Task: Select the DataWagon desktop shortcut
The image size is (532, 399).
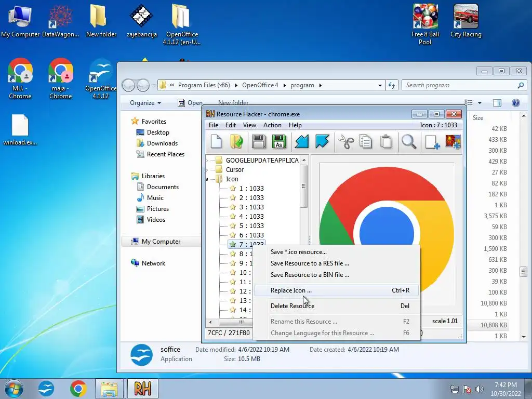Action: (60, 21)
